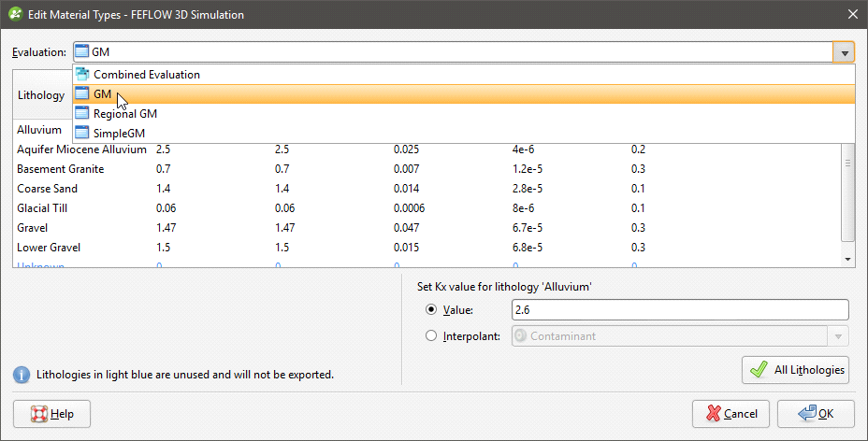Collapse the Evaluation dropdown with its arrow

tap(844, 52)
